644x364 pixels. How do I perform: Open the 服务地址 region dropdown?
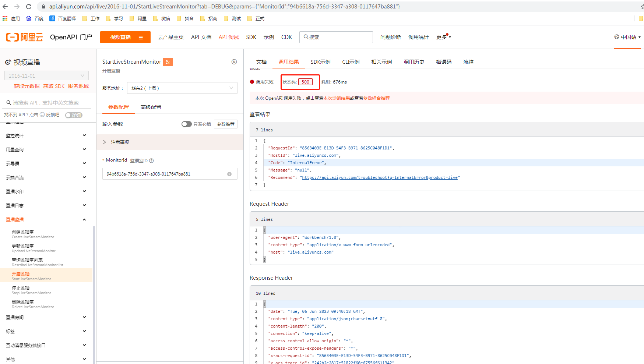click(182, 88)
